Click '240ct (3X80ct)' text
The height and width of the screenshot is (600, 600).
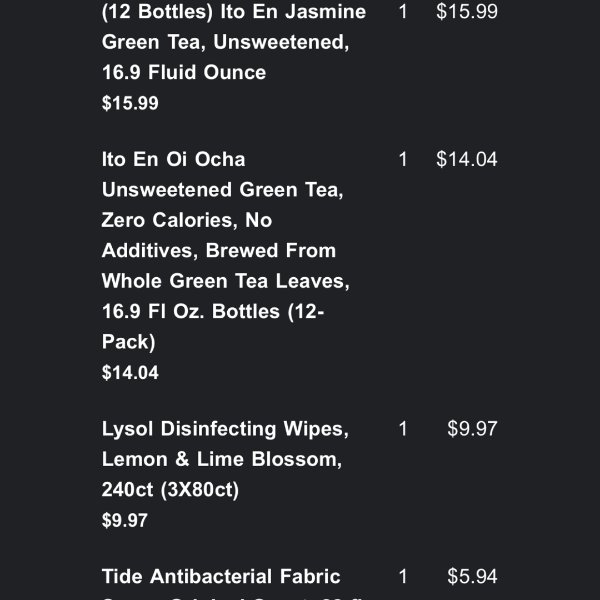[170, 489]
